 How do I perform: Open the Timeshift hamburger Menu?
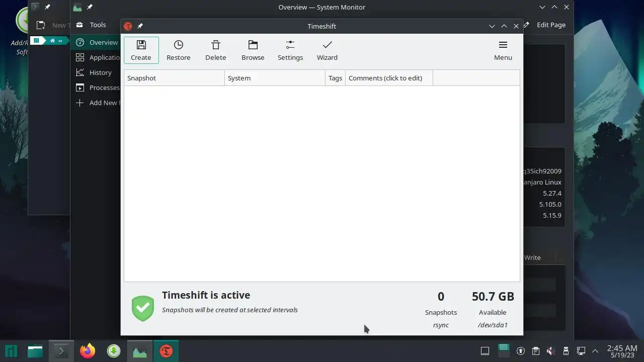(503, 50)
